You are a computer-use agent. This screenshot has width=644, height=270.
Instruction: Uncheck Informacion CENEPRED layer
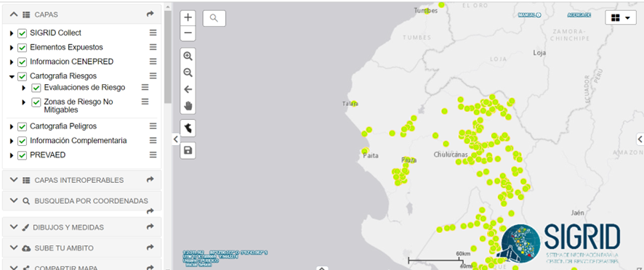tap(23, 62)
